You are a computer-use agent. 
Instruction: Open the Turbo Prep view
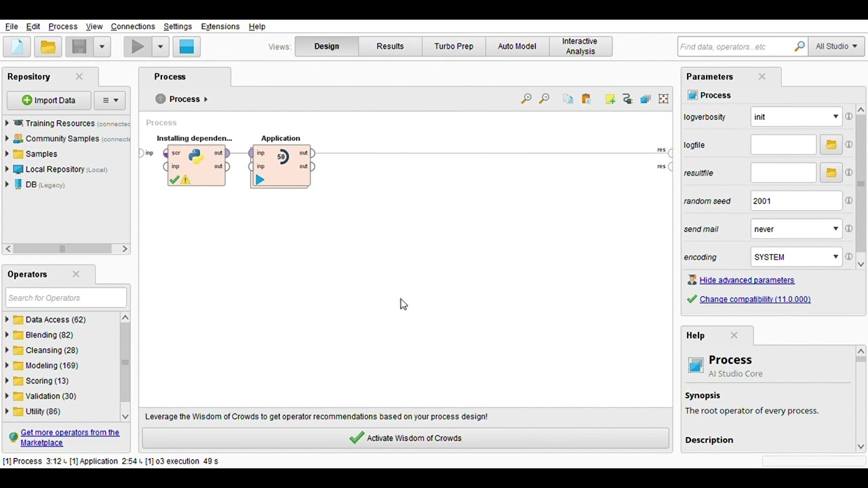coord(454,46)
